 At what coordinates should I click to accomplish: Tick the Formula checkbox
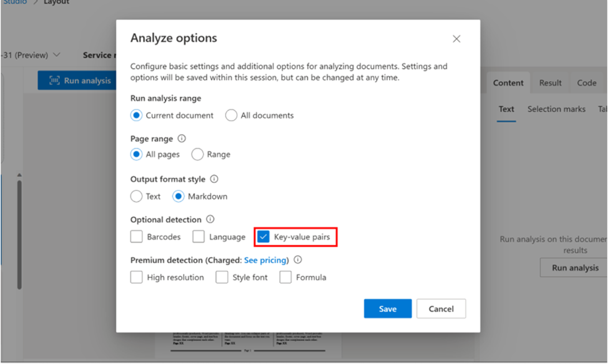tap(286, 277)
